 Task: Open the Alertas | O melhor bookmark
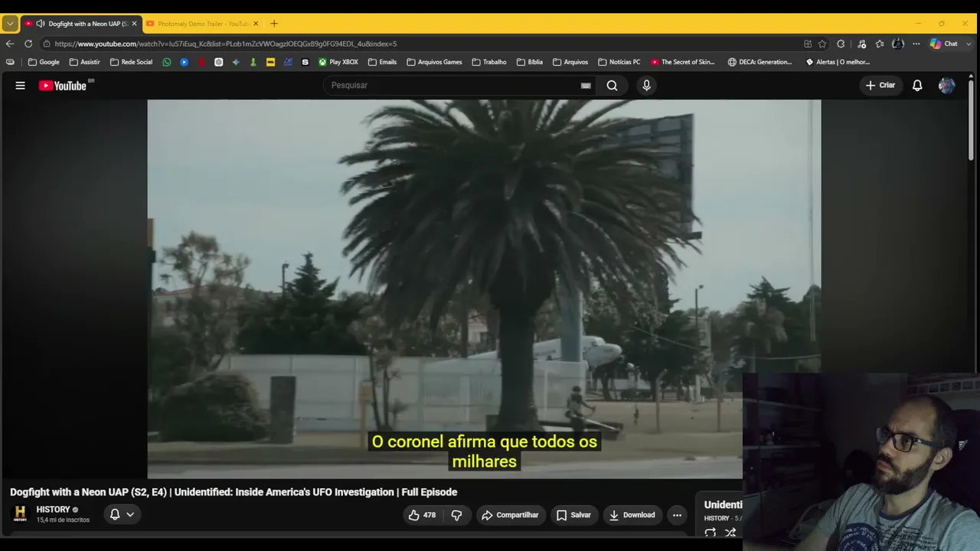(838, 62)
